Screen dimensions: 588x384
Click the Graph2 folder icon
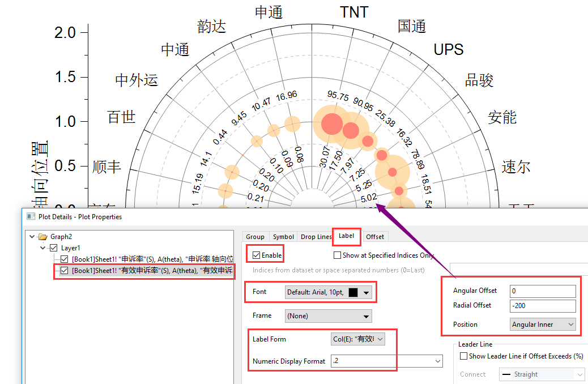pyautogui.click(x=43, y=235)
